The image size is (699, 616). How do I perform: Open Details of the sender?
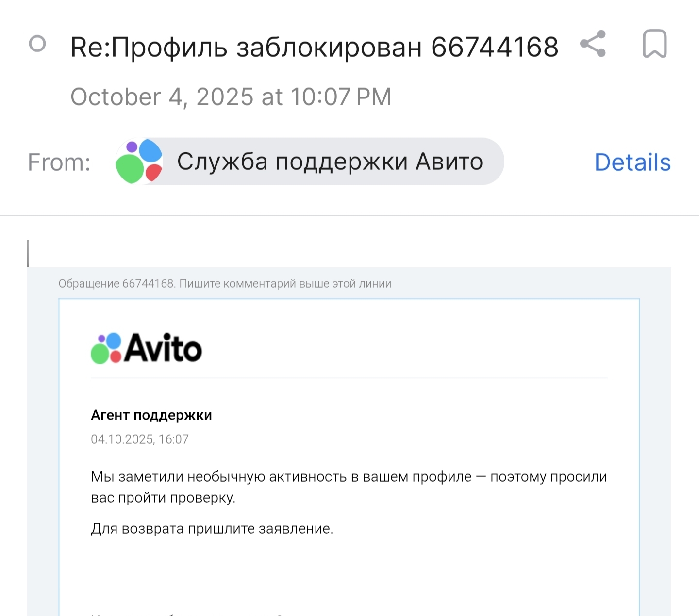click(632, 162)
